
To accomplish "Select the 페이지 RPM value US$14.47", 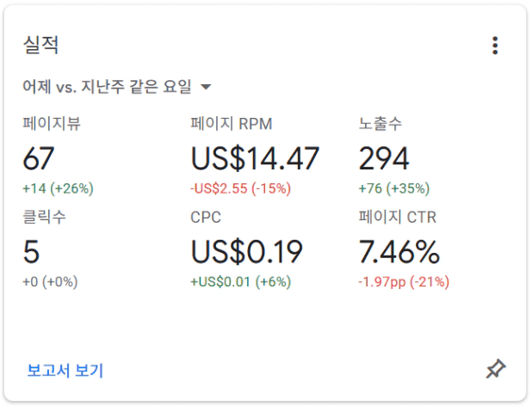I will click(x=255, y=158).
